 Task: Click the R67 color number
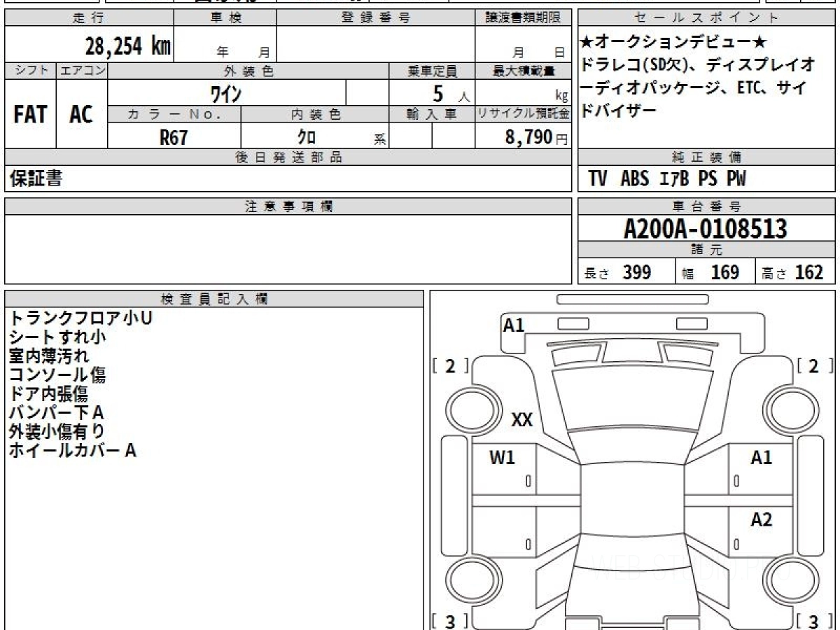(174, 137)
